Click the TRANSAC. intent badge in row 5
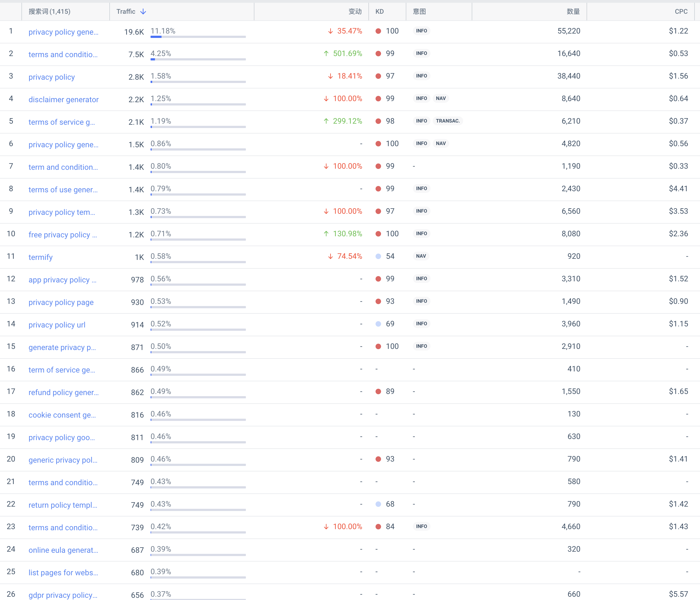This screenshot has height=600, width=700. click(x=448, y=121)
